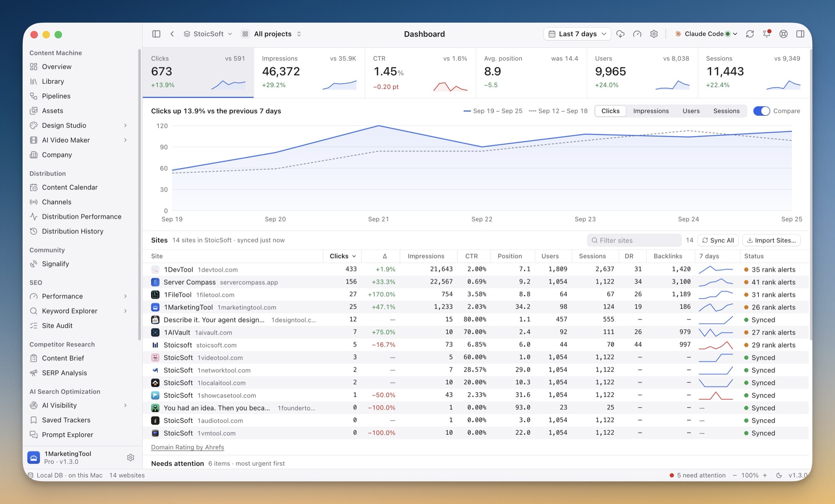The image size is (835, 504).
Task: Select the Users metric card
Action: point(642,73)
